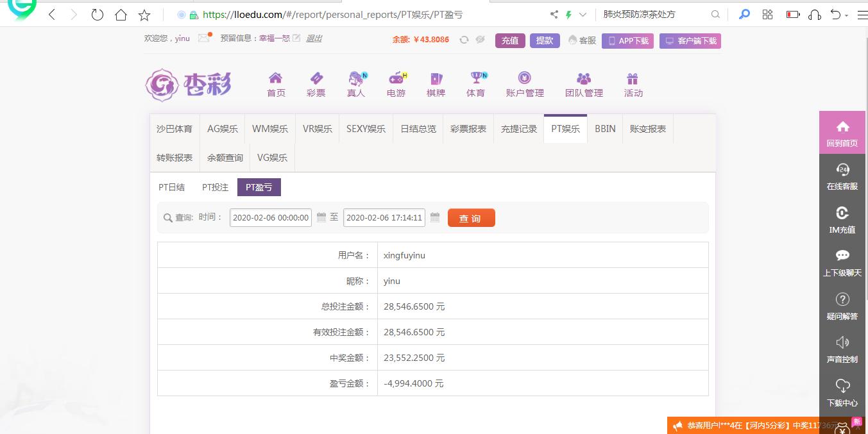868x434 pixels.
Task: Switch to the 彩票报表 tab
Action: click(x=468, y=129)
